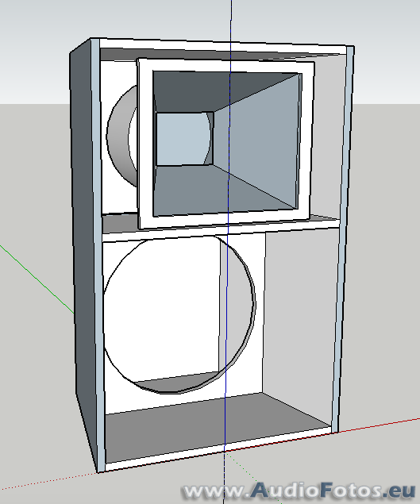Select the left light-blue front edge strip
This screenshot has height=504, width=420.
(98, 254)
